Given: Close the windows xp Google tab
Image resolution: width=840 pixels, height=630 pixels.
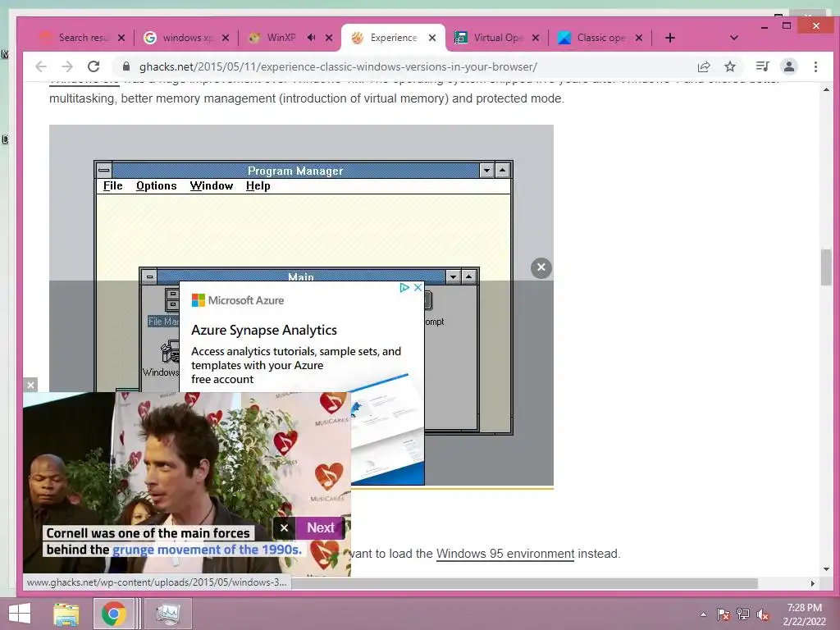Looking at the screenshot, I should pyautogui.click(x=226, y=38).
